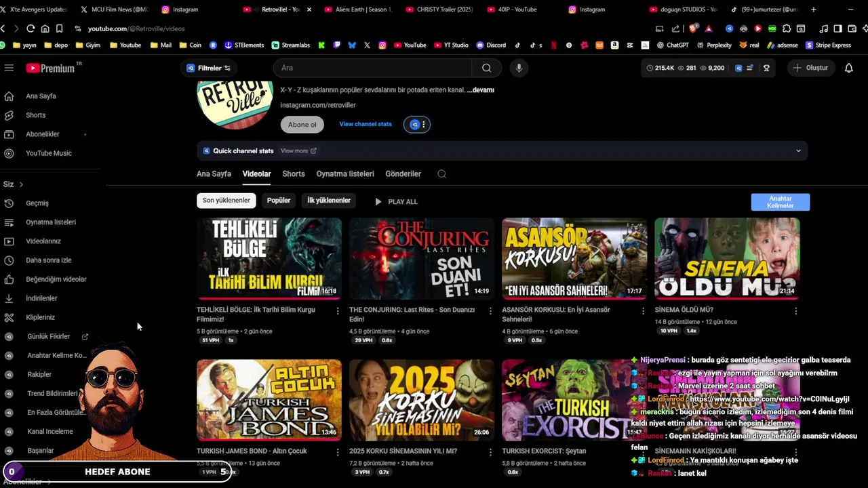Click the YouTube Premium logo
Viewport: 868px width, 488px height.
(x=50, y=68)
